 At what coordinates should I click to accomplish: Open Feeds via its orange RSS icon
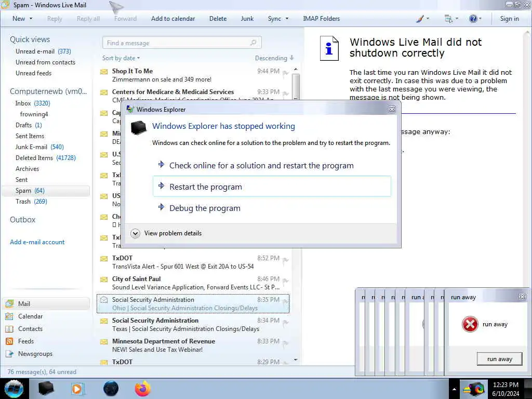pyautogui.click(x=9, y=341)
